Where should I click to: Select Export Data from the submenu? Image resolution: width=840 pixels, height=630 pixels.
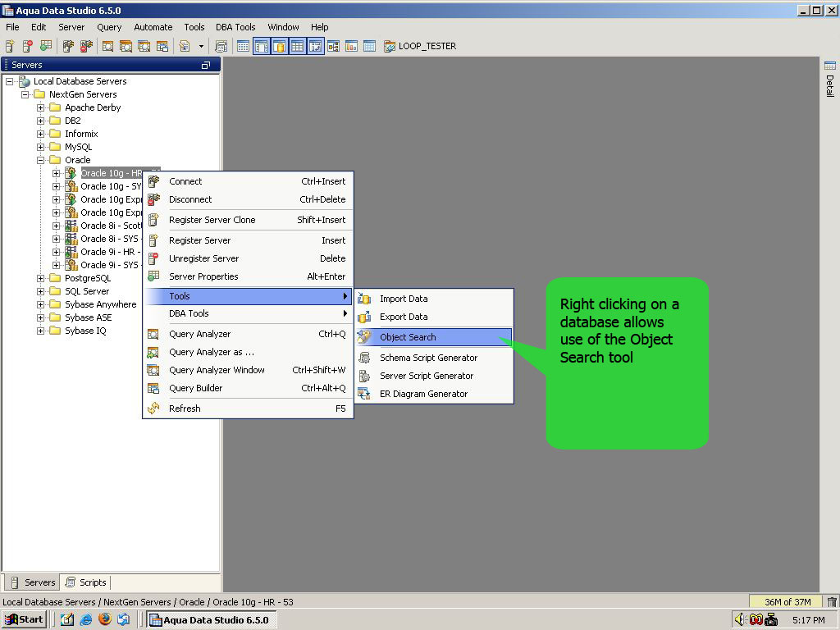click(x=433, y=317)
